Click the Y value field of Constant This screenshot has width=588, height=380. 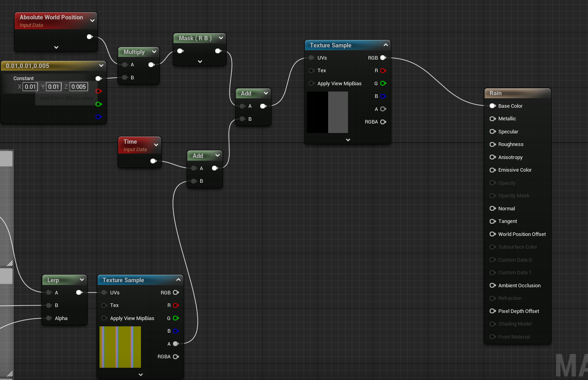click(x=54, y=87)
